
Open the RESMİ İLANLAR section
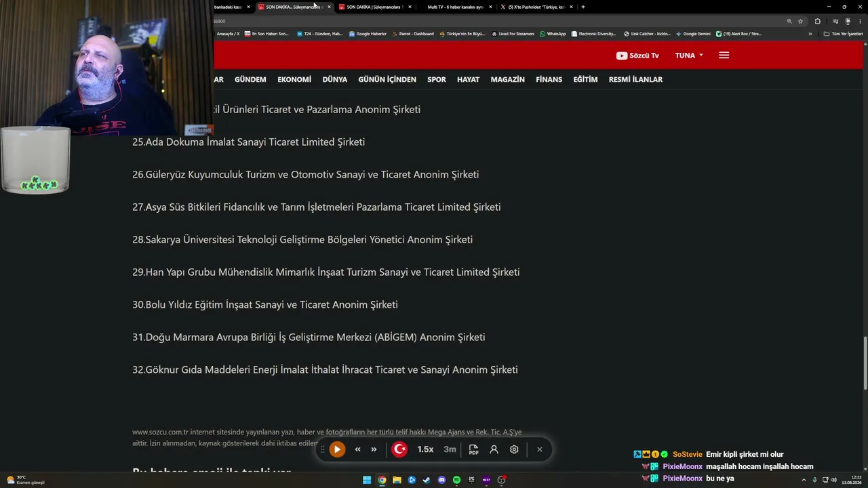635,79
